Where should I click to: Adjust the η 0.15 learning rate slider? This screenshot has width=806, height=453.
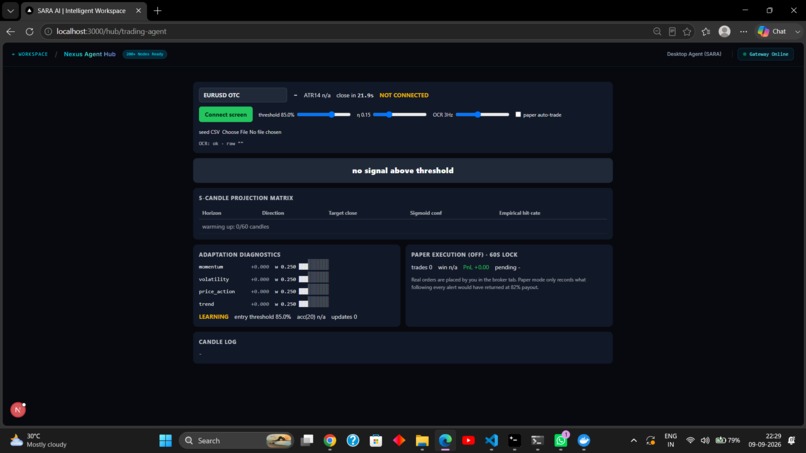click(x=400, y=114)
